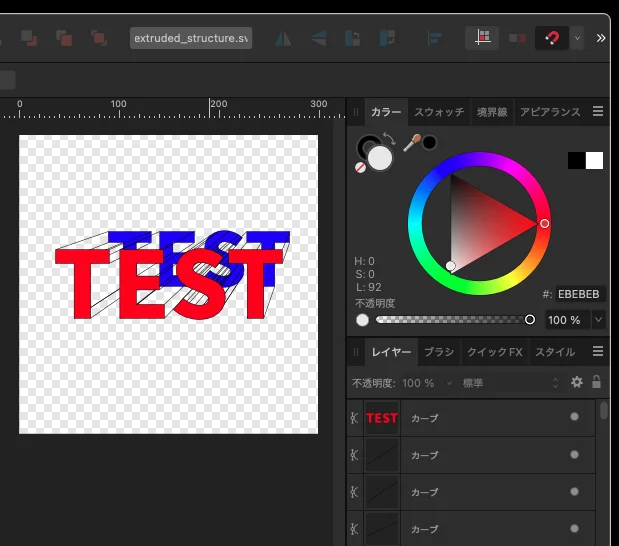
Task: Select the third カーブ layer name
Action: 424,492
